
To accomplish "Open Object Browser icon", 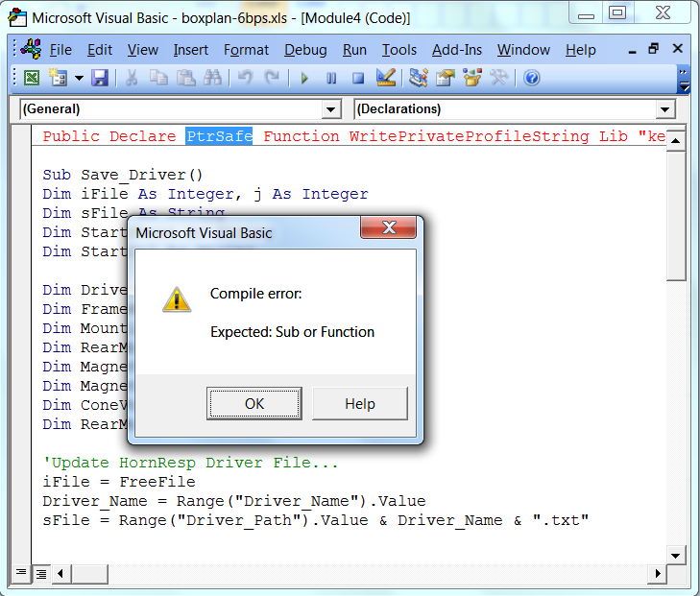I will point(472,78).
